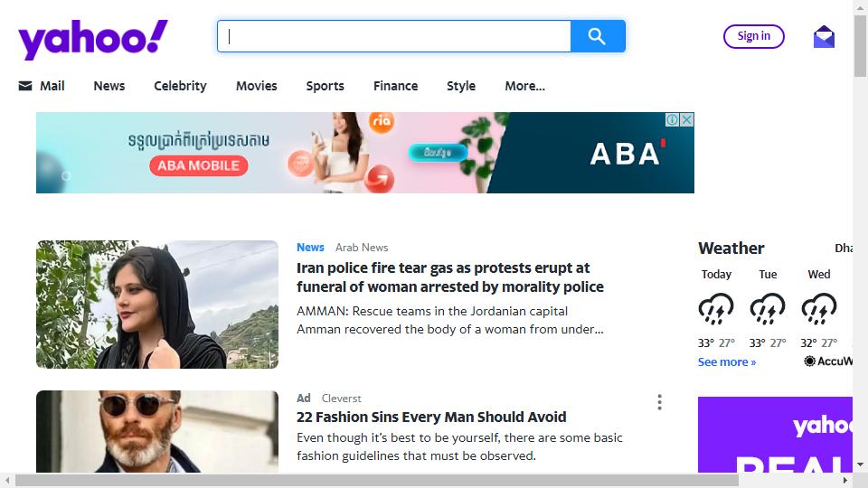The image size is (868, 488).
Task: Expand the More... navigation menu
Action: (524, 87)
